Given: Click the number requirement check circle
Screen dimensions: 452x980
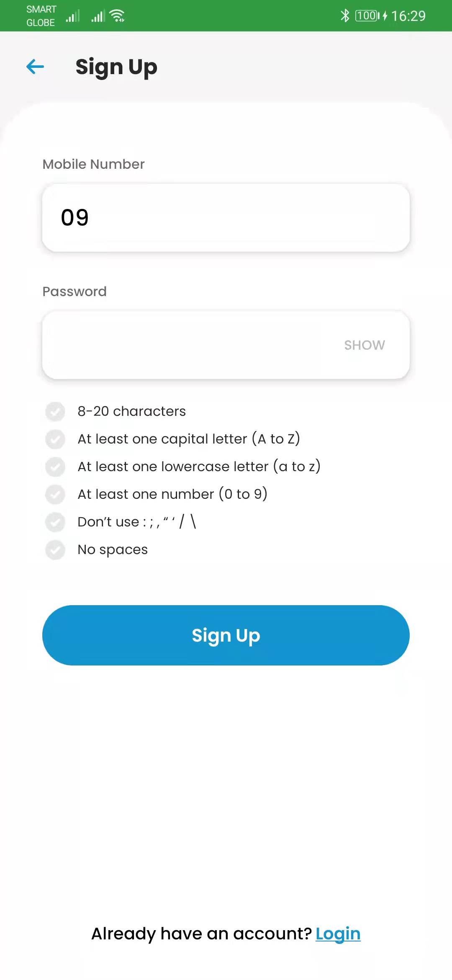Looking at the screenshot, I should click(55, 494).
